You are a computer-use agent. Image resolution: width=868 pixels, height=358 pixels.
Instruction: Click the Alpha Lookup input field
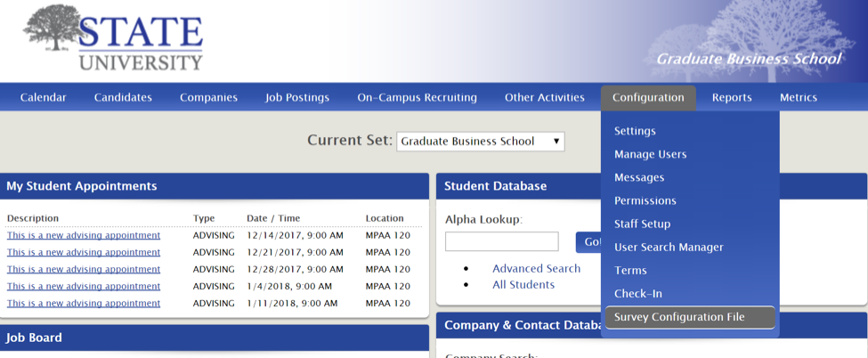(x=501, y=241)
